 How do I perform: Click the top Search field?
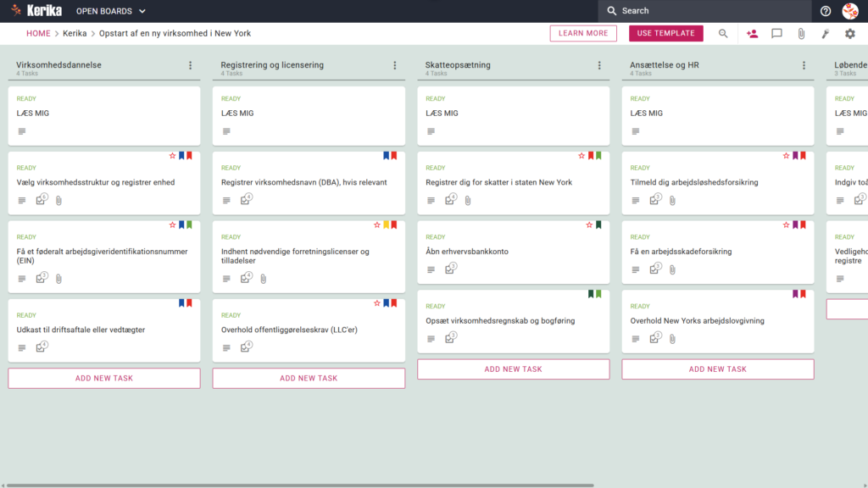704,10
